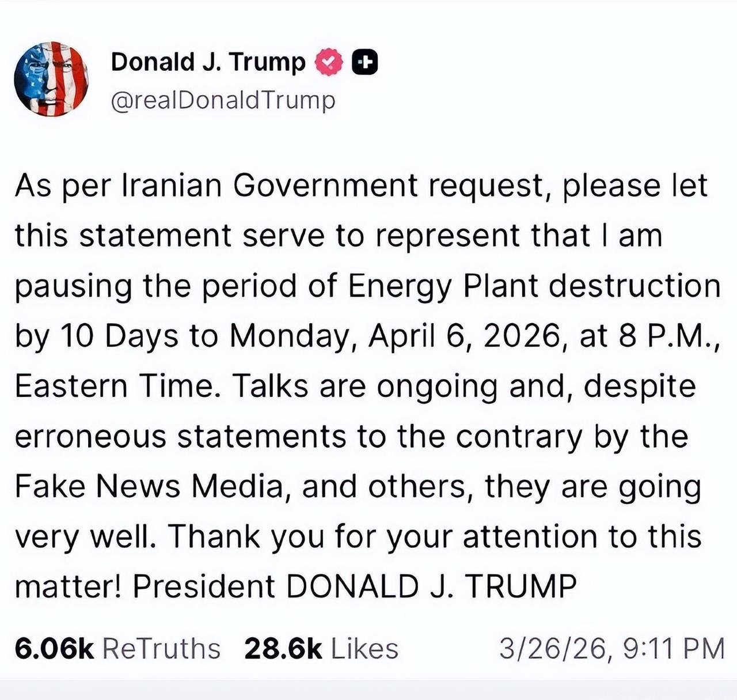
Task: Click "Energy Plant destruction" in the post text
Action: click(534, 286)
